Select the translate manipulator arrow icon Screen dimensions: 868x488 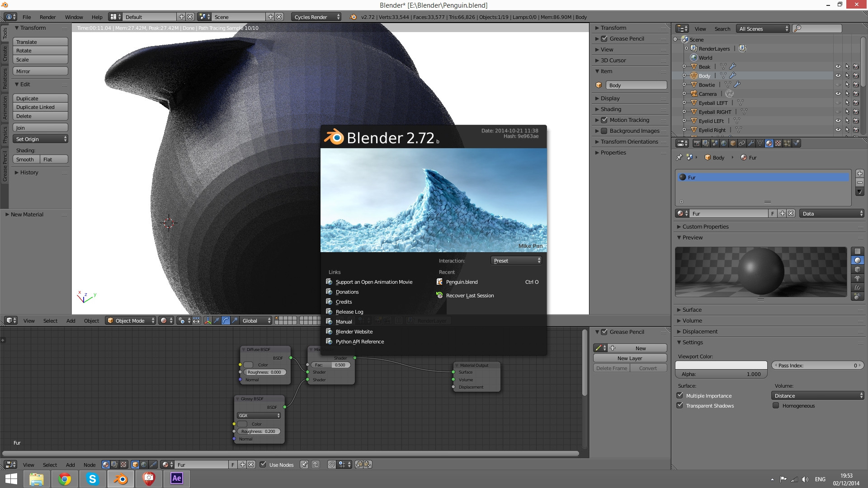pyautogui.click(x=217, y=320)
